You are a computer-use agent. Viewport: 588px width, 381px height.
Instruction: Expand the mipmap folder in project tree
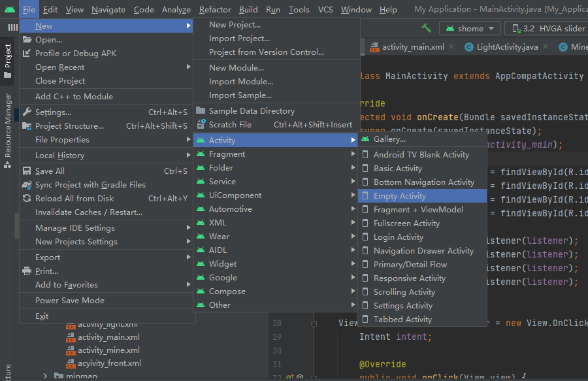[x=45, y=376]
